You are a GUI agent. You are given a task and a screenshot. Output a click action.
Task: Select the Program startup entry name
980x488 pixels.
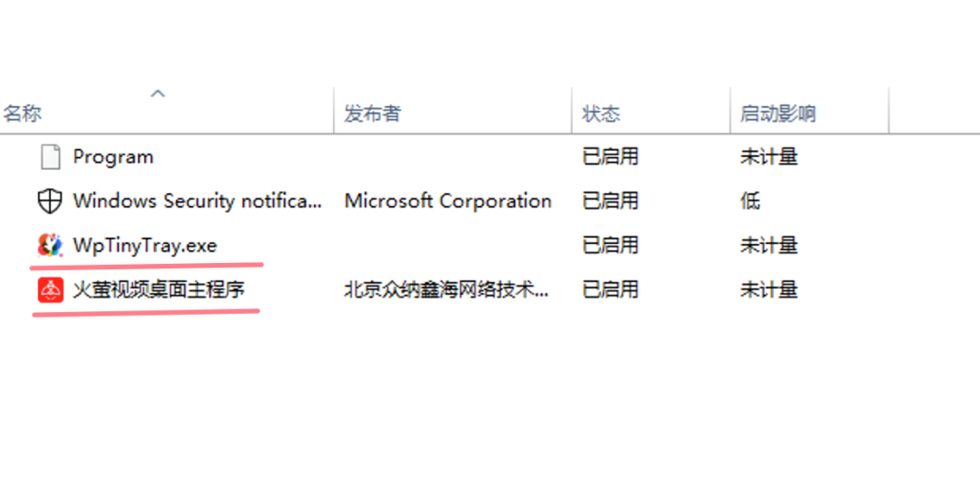point(113,156)
